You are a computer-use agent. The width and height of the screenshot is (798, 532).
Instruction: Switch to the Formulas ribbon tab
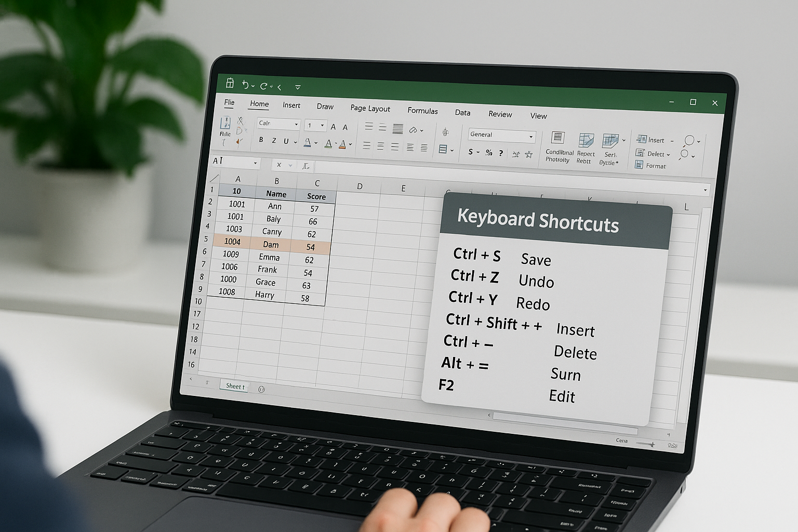pyautogui.click(x=422, y=111)
